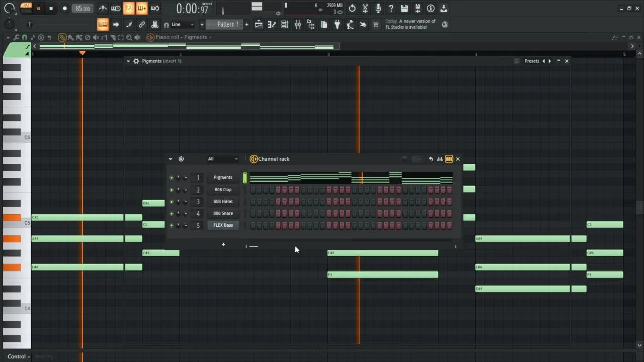The width and height of the screenshot is (644, 362).
Task: Toggle blend recording overdub icon
Action: point(142,8)
